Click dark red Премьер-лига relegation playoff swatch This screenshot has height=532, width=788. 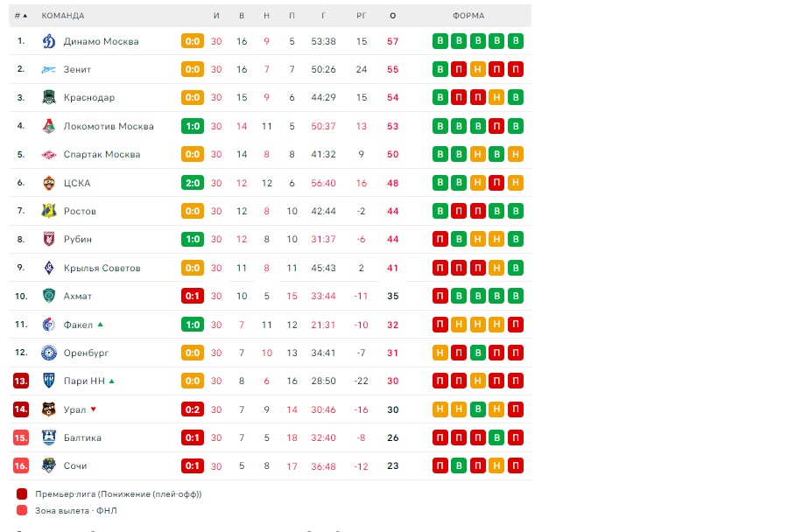(22, 493)
